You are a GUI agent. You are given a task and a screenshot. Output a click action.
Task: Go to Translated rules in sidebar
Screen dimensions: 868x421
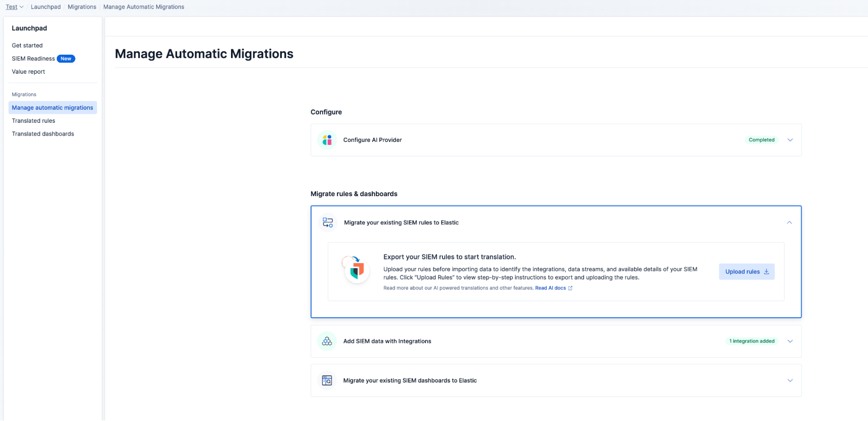[x=33, y=121]
